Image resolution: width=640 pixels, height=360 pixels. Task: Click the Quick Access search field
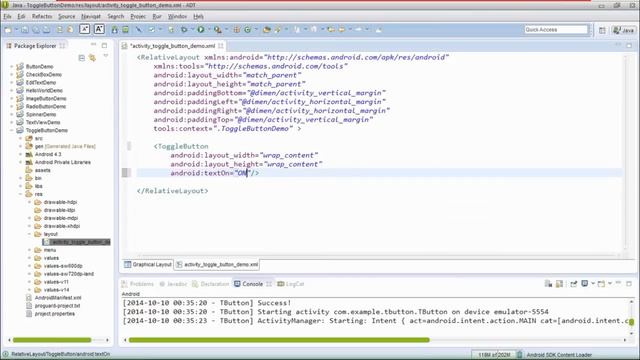556,29
